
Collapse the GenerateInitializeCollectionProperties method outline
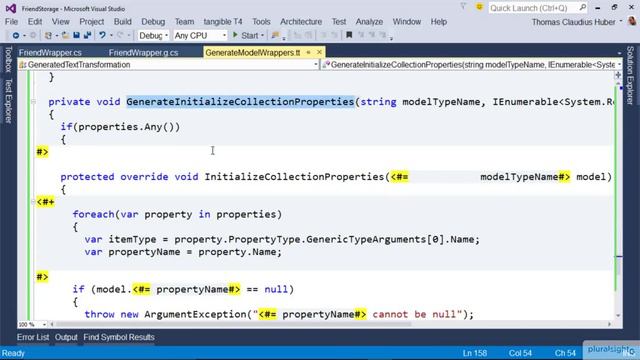(33, 102)
